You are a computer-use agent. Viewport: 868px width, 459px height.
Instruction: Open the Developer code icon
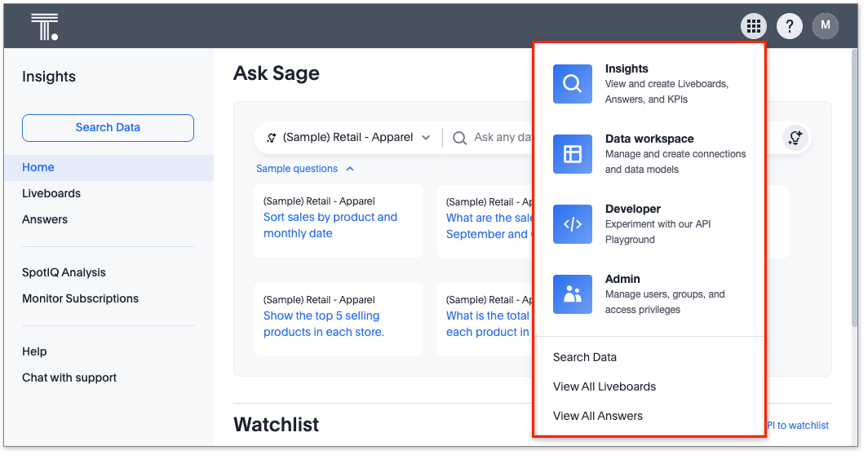point(573,224)
